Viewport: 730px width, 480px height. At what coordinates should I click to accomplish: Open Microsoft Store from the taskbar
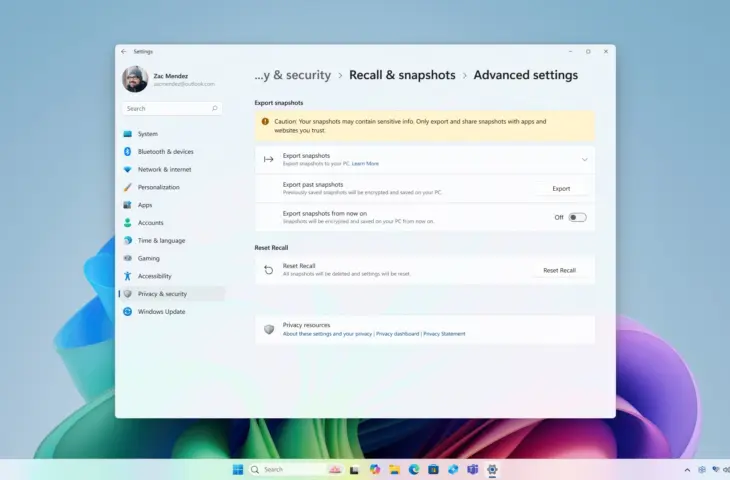[433, 469]
